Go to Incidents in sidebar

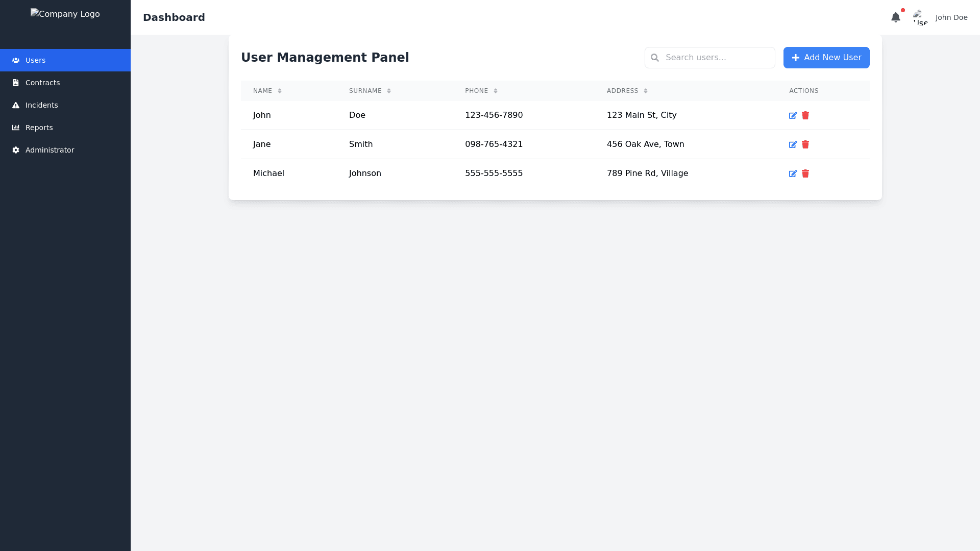41,105
